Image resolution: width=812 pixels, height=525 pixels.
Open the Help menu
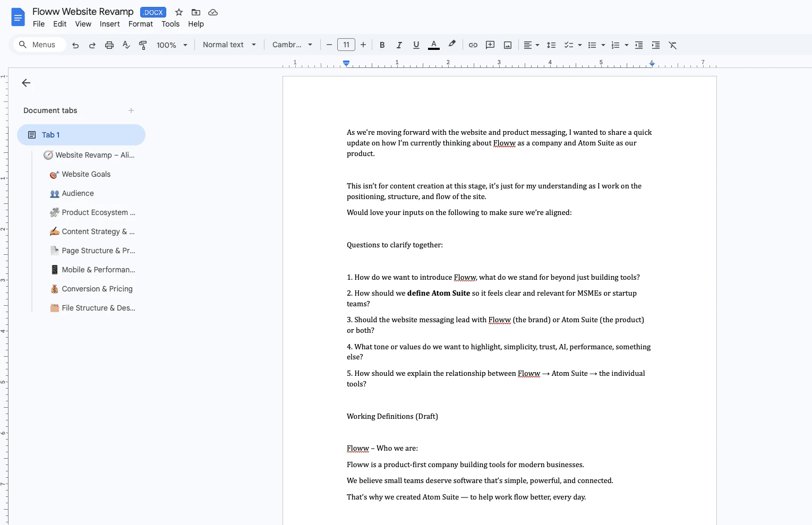(196, 24)
